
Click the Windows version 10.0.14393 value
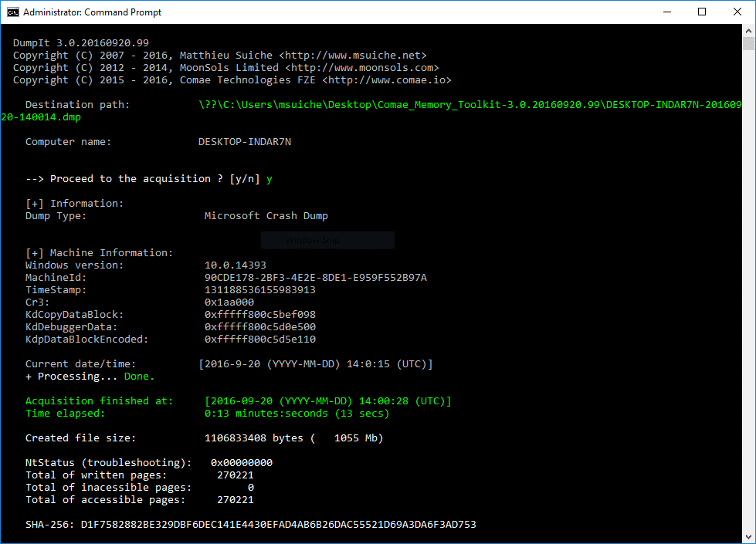point(235,265)
